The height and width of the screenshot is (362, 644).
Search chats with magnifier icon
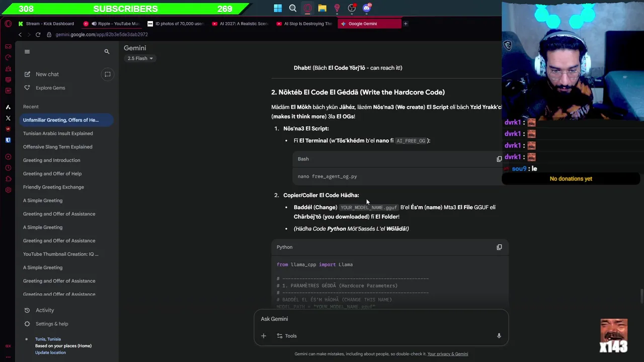coord(107,51)
